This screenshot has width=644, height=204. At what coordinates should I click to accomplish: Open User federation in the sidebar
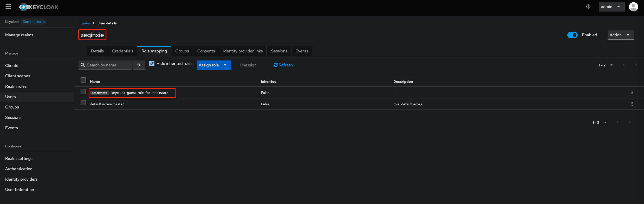coord(19,189)
